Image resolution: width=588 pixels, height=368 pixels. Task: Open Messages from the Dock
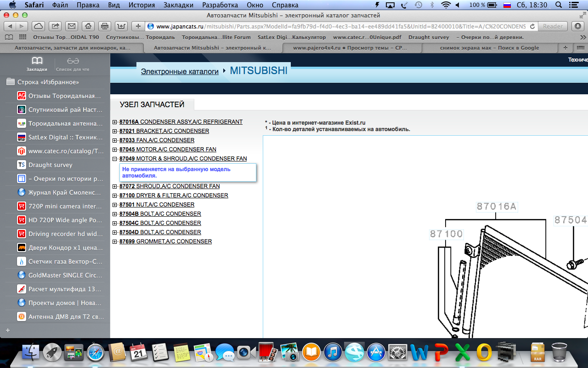pyautogui.click(x=225, y=353)
